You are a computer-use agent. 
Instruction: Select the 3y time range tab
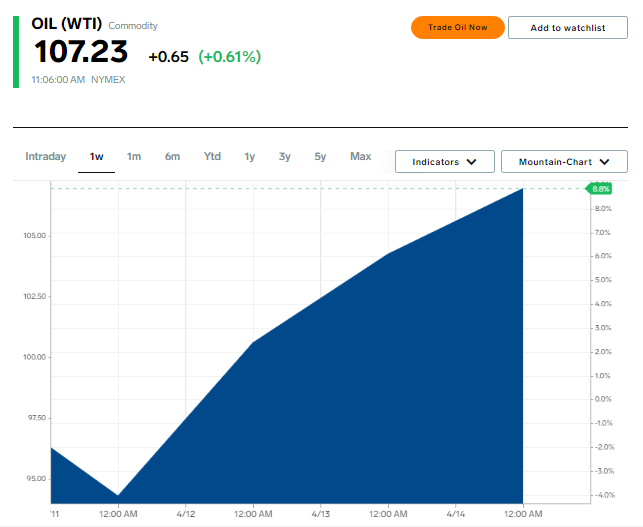click(x=285, y=156)
